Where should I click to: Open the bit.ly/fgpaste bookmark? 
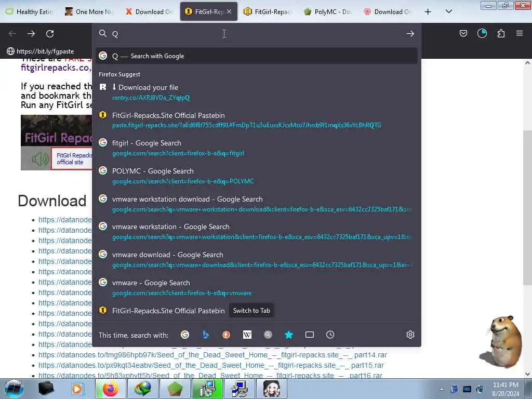[x=41, y=51]
